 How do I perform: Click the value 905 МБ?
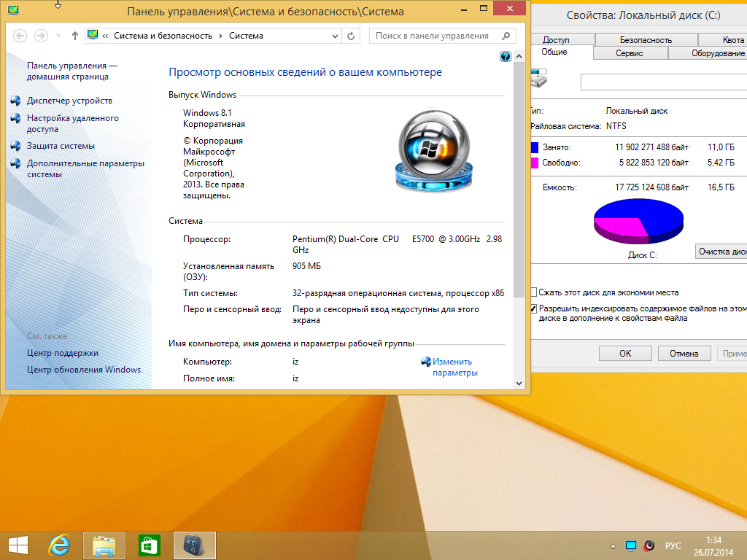point(306,265)
